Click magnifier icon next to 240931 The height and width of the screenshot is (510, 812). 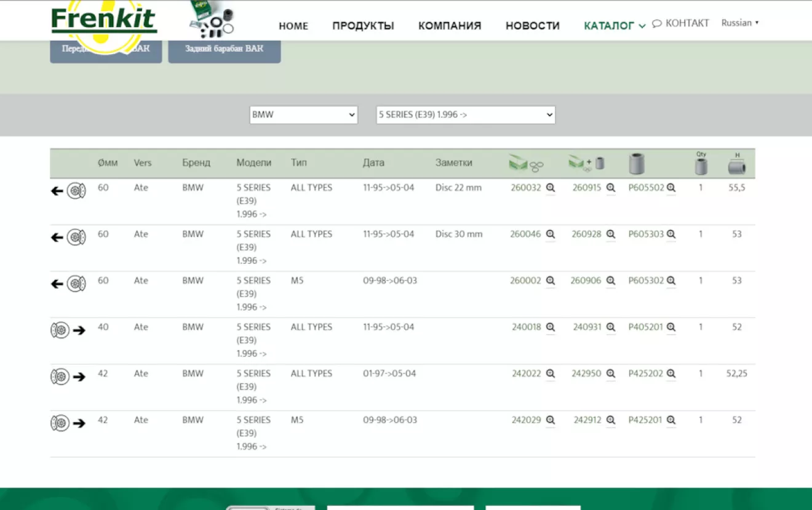coord(611,327)
